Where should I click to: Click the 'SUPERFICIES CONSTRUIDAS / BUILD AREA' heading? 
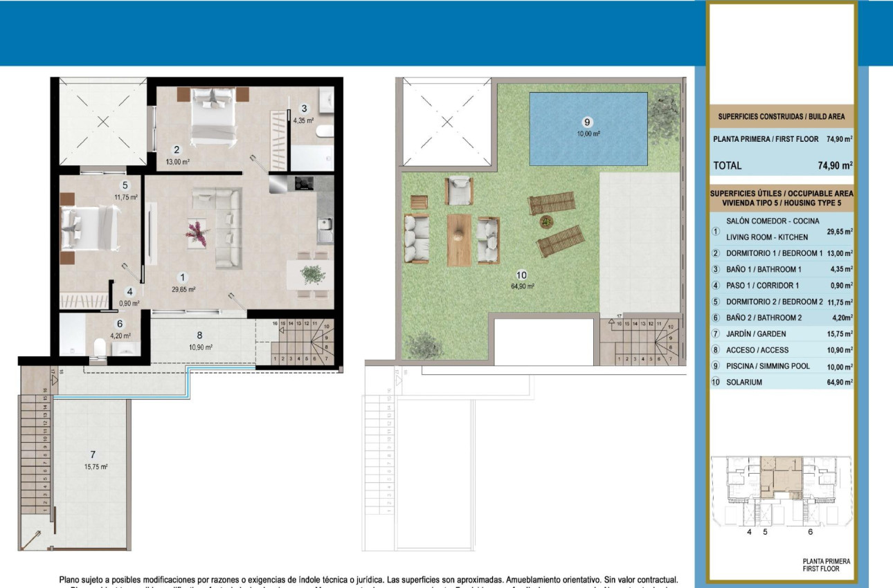pyautogui.click(x=782, y=117)
